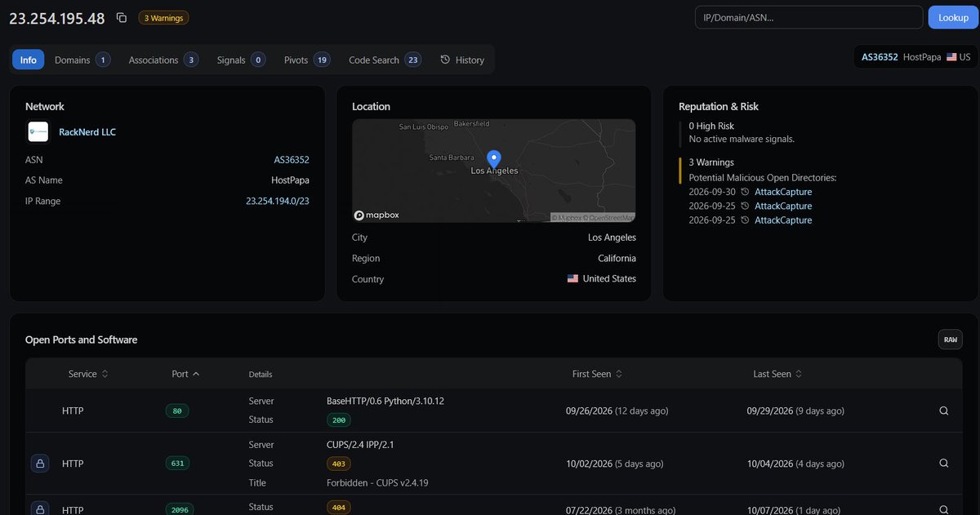Click the 3 Warnings badge by the IP
The width and height of the screenshot is (980, 515).
click(x=164, y=18)
